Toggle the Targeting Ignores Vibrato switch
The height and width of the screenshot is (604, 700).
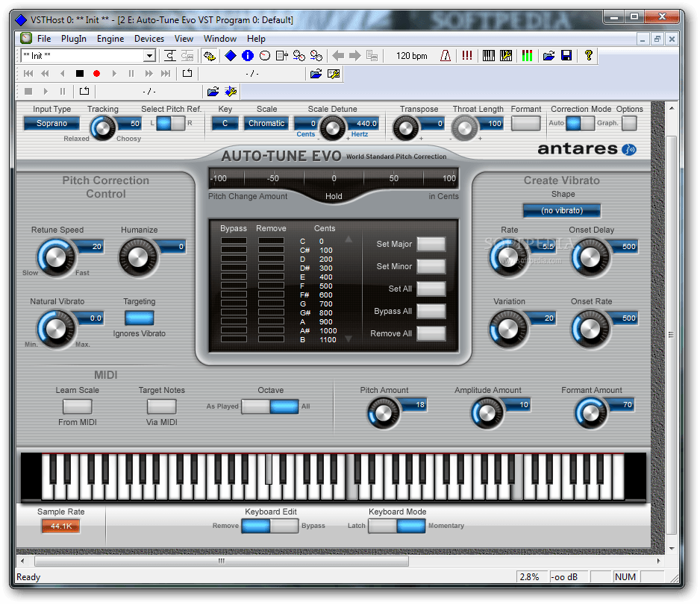point(139,317)
